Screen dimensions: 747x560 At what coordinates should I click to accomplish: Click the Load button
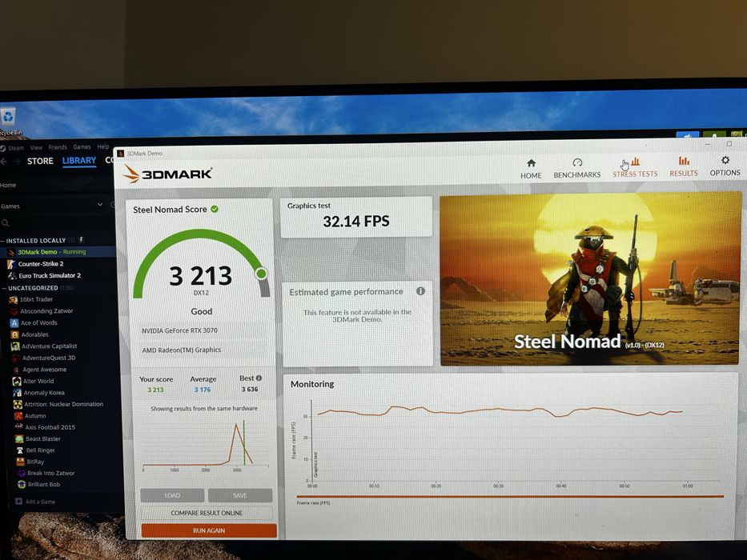pyautogui.click(x=172, y=495)
